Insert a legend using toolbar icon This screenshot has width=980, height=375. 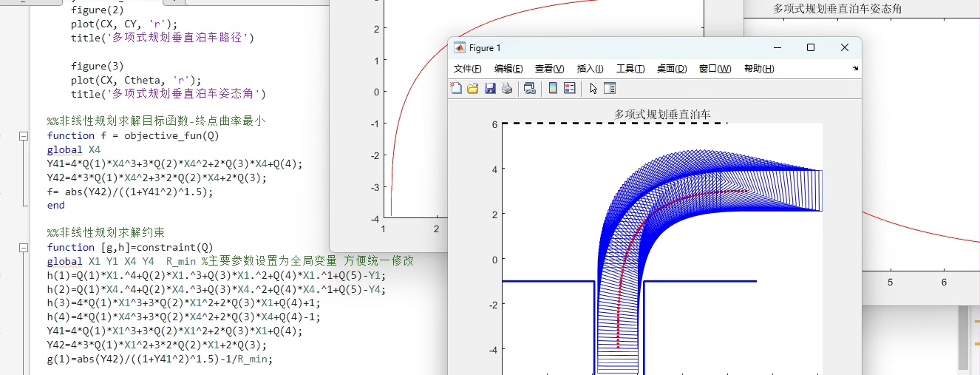click(x=570, y=89)
